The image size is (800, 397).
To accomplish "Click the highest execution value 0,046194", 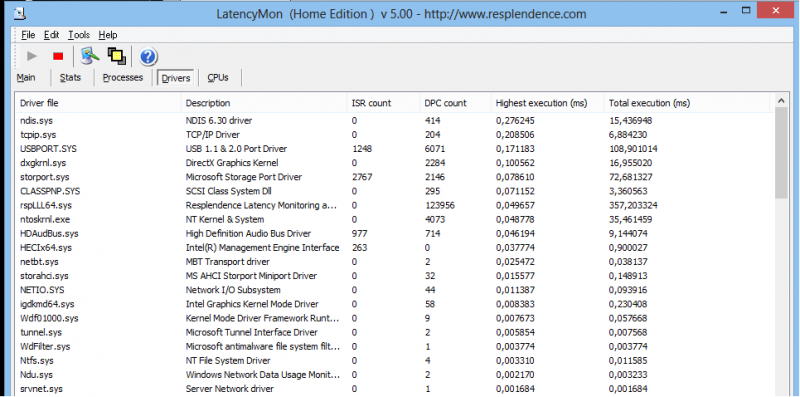I will (515, 234).
